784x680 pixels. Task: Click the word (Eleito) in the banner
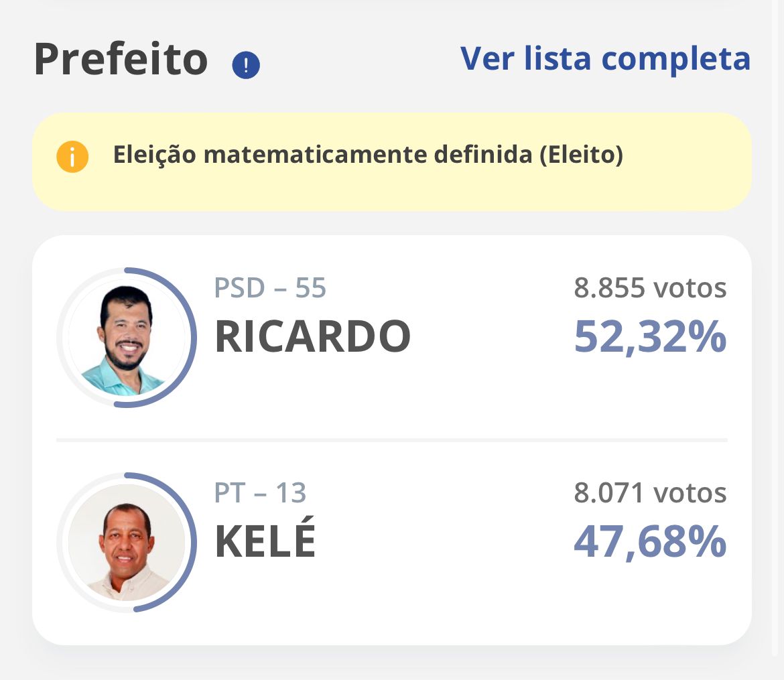tap(581, 155)
